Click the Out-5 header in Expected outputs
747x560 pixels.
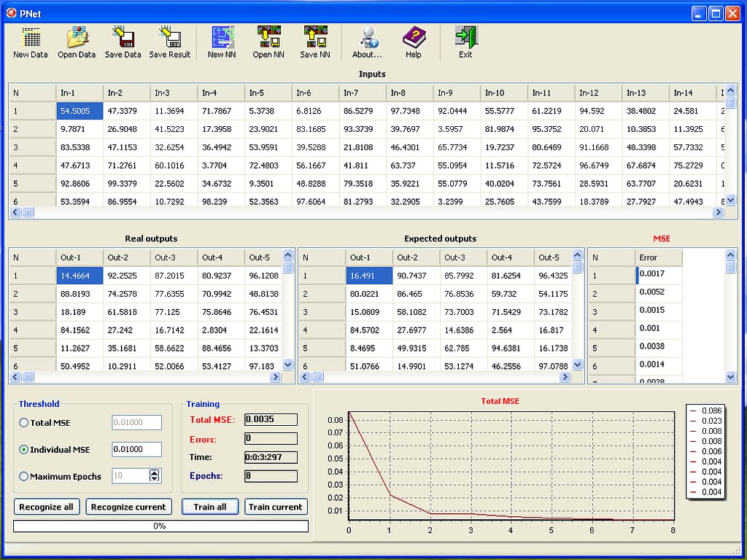tap(553, 257)
